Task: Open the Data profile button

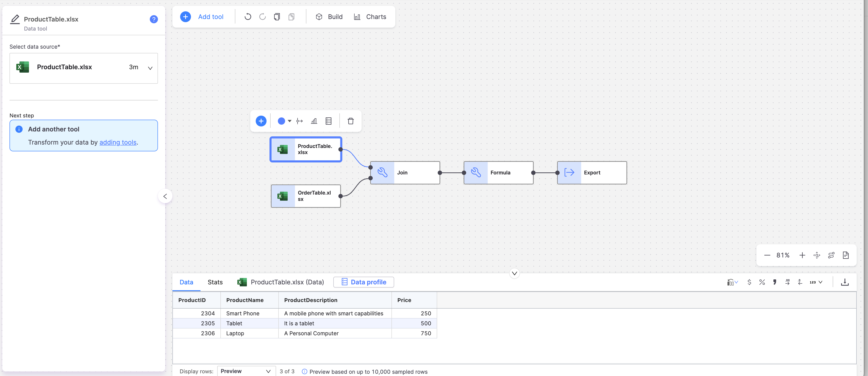Action: point(364,282)
